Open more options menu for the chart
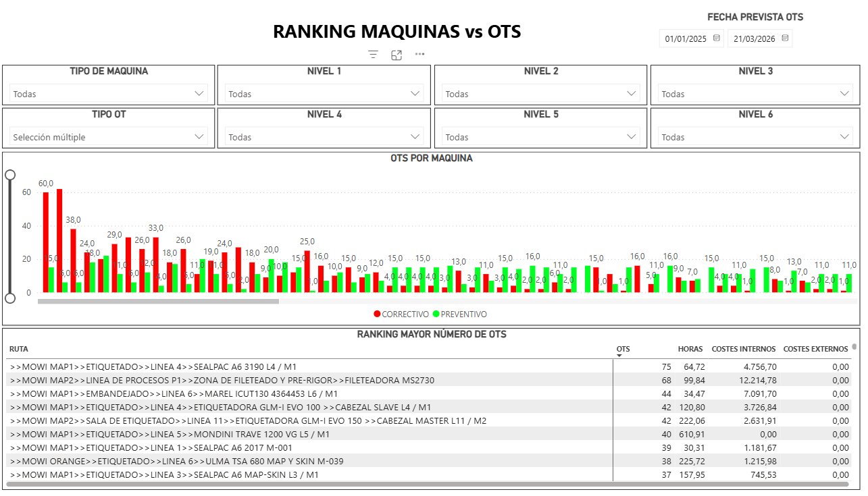The image size is (868, 496). pyautogui.click(x=419, y=55)
